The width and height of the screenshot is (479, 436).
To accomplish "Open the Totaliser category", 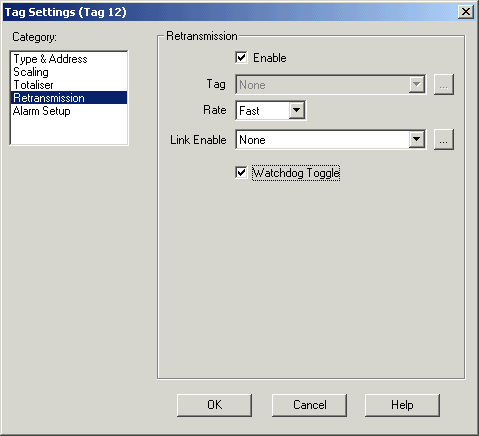I will tap(33, 85).
